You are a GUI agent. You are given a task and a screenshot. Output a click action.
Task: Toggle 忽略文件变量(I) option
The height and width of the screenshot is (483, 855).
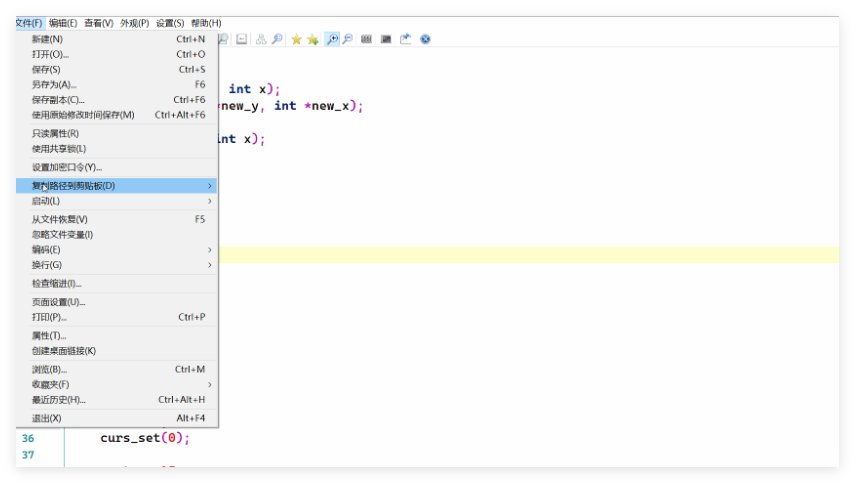(117, 234)
